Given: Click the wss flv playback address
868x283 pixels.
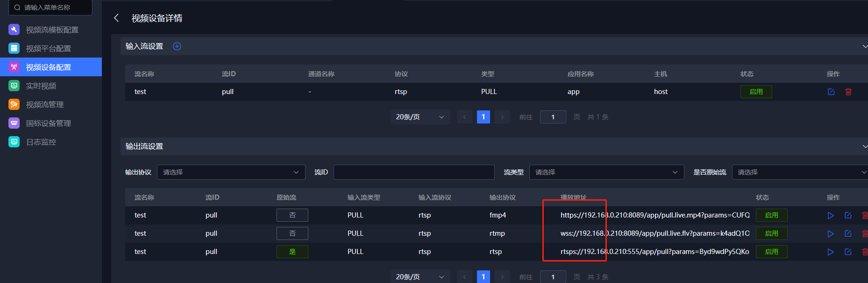Looking at the screenshot, I should pyautogui.click(x=655, y=233).
